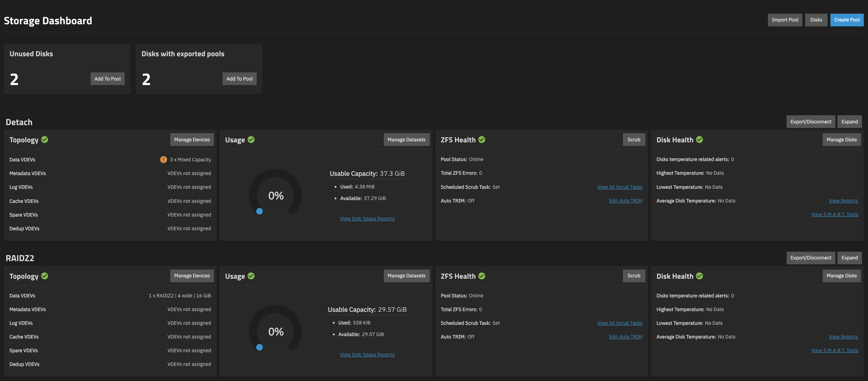Open Export/Disconnect for Detach pool
Viewport: 868px width, 381px height.
[811, 122]
